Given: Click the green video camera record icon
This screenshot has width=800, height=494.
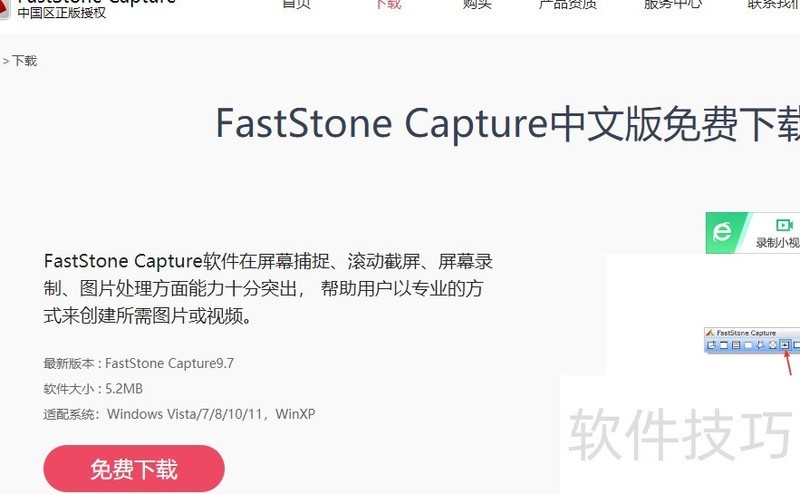Looking at the screenshot, I should pyautogui.click(x=784, y=225).
